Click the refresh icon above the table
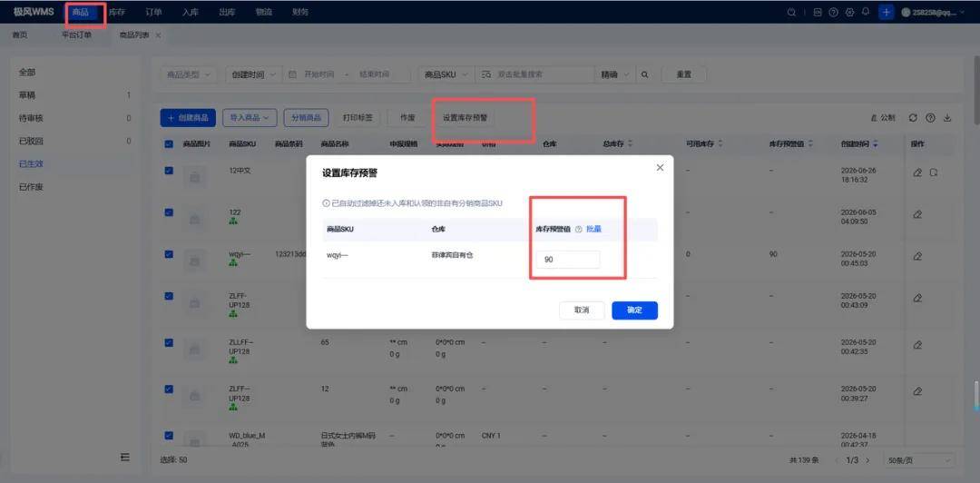 click(x=913, y=118)
